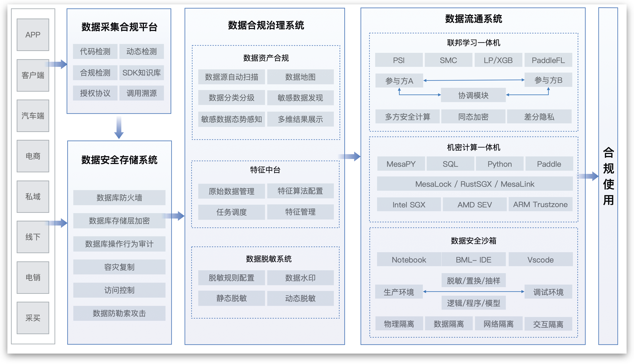Screen dimensions: 634x364
Task: Select the 汽车端 source box
Action: [x=33, y=116]
